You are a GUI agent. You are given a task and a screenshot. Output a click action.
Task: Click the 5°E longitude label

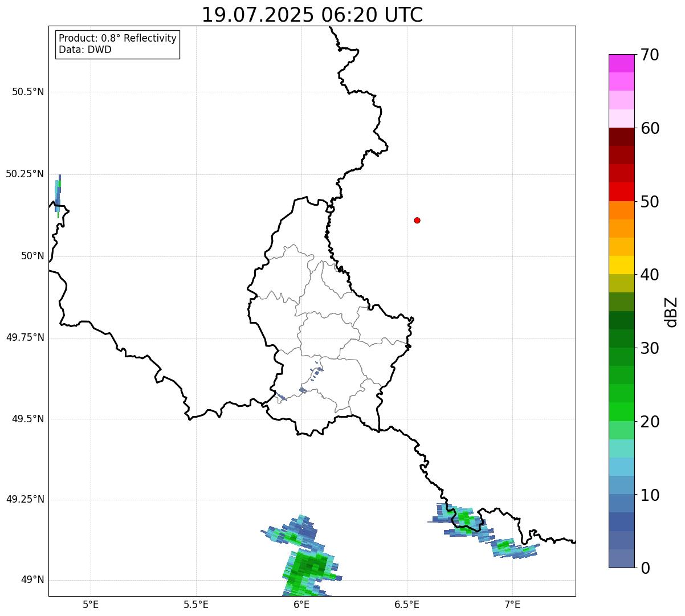coord(91,605)
